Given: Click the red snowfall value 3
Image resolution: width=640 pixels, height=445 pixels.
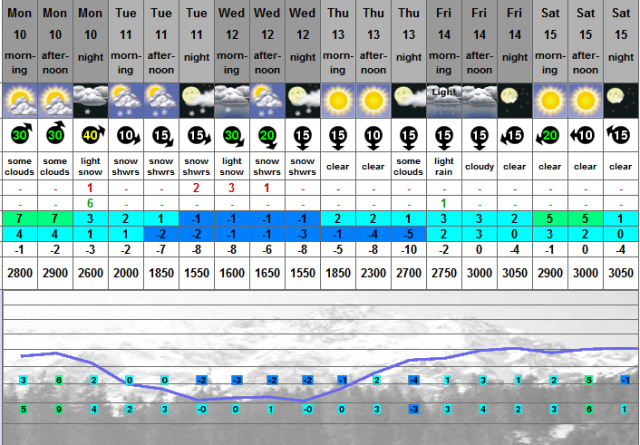Looking at the screenshot, I should (231, 188).
